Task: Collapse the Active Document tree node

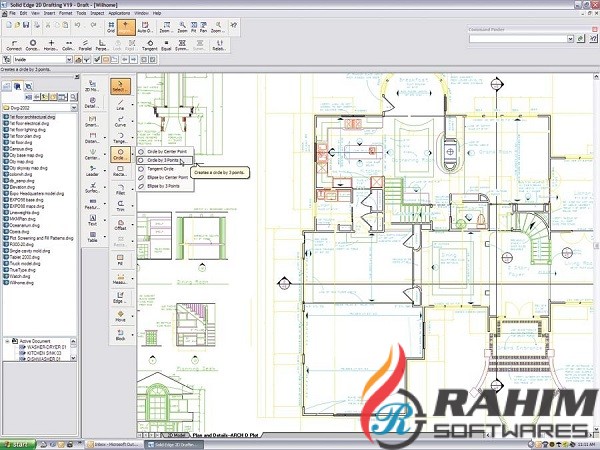Action: [x=7, y=341]
